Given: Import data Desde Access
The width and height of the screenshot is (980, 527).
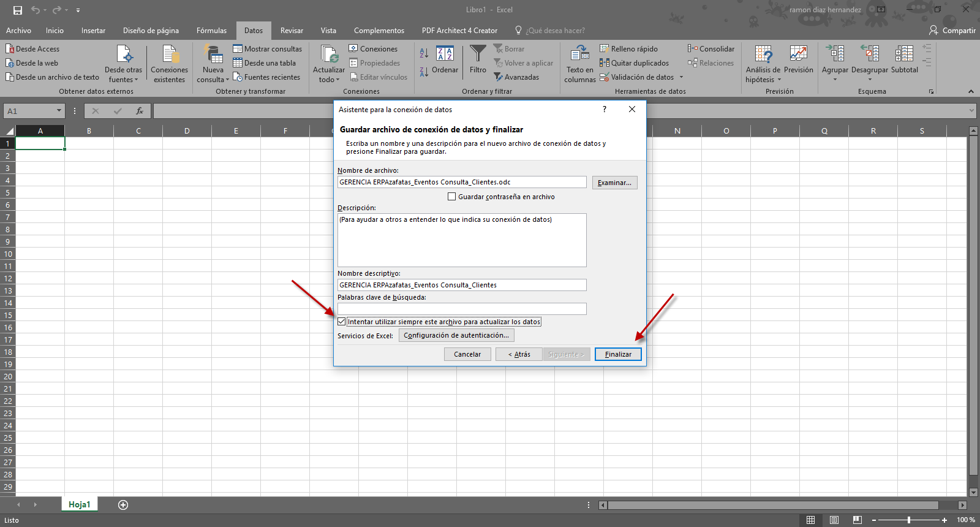Looking at the screenshot, I should coord(33,49).
